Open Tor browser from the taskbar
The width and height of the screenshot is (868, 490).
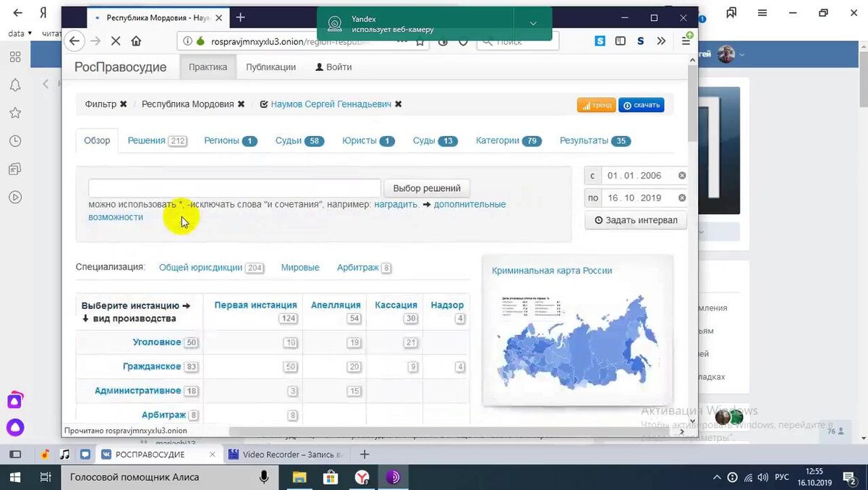[393, 477]
